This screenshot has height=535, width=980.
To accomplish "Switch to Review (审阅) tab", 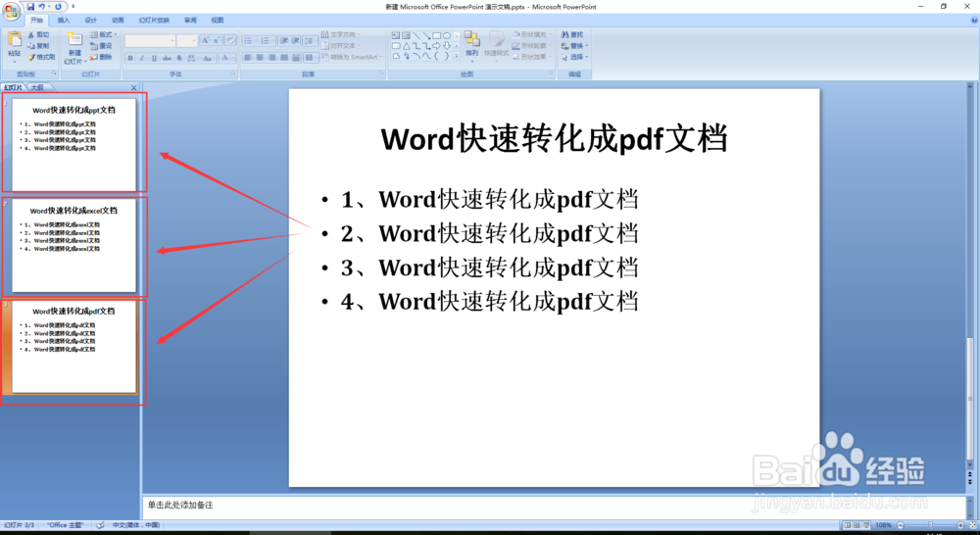I will pyautogui.click(x=190, y=20).
